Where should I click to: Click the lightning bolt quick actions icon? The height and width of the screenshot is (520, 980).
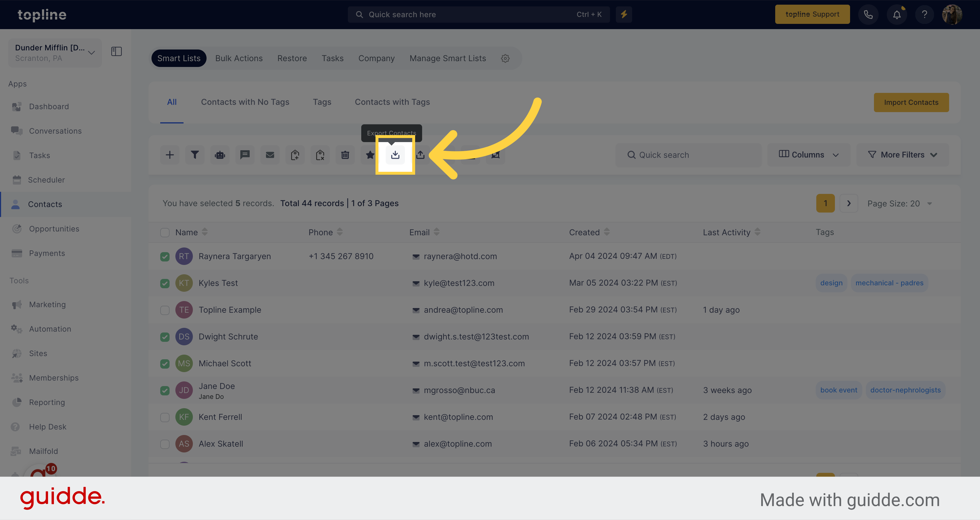624,15
